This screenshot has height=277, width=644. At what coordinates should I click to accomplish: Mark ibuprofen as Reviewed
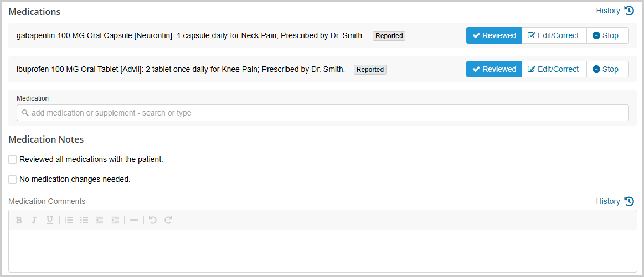(494, 69)
